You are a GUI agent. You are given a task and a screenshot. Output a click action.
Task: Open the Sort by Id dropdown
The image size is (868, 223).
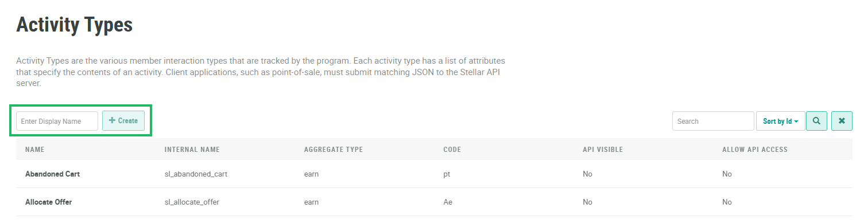(x=781, y=121)
